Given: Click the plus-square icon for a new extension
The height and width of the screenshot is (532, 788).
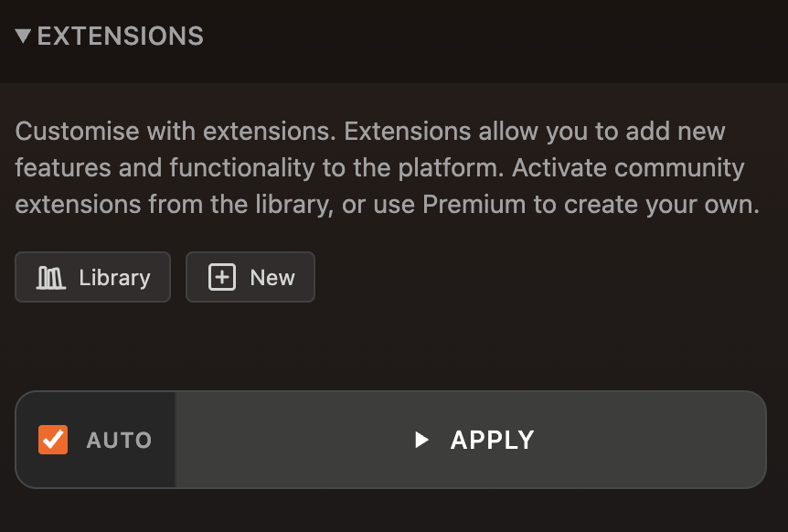Looking at the screenshot, I should pos(222,277).
